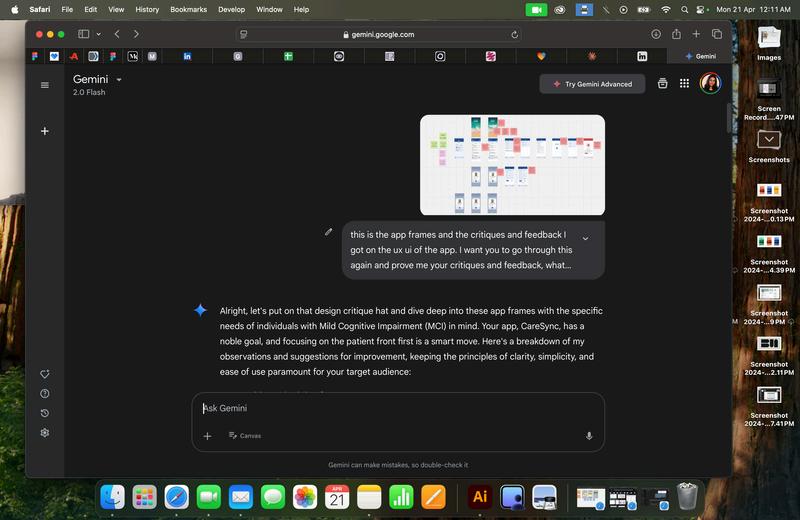Show Safari downloads icon
The image size is (800, 520).
[x=656, y=34]
